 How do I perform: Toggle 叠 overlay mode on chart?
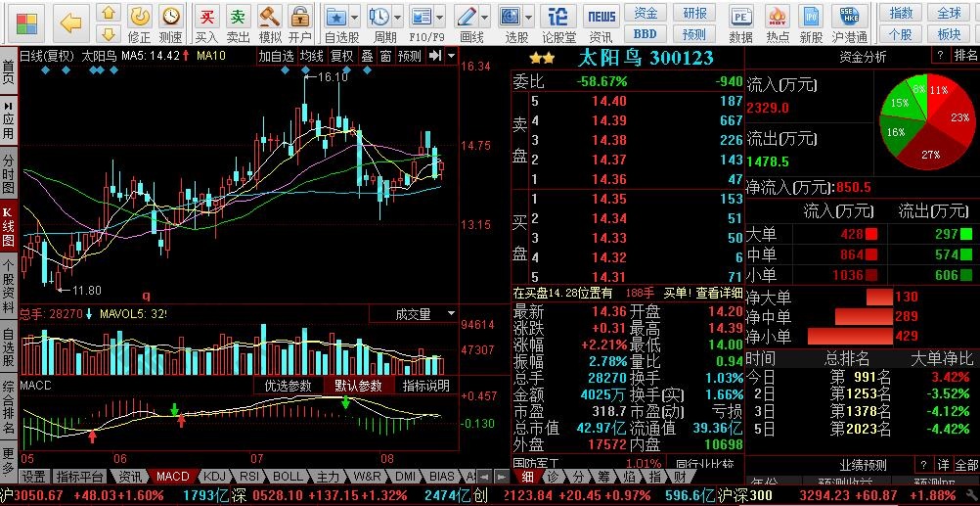point(367,56)
